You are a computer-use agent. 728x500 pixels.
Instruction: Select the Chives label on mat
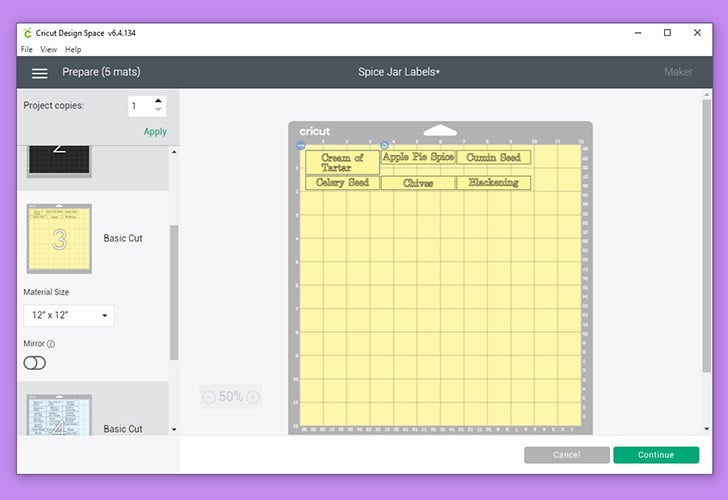[418, 183]
